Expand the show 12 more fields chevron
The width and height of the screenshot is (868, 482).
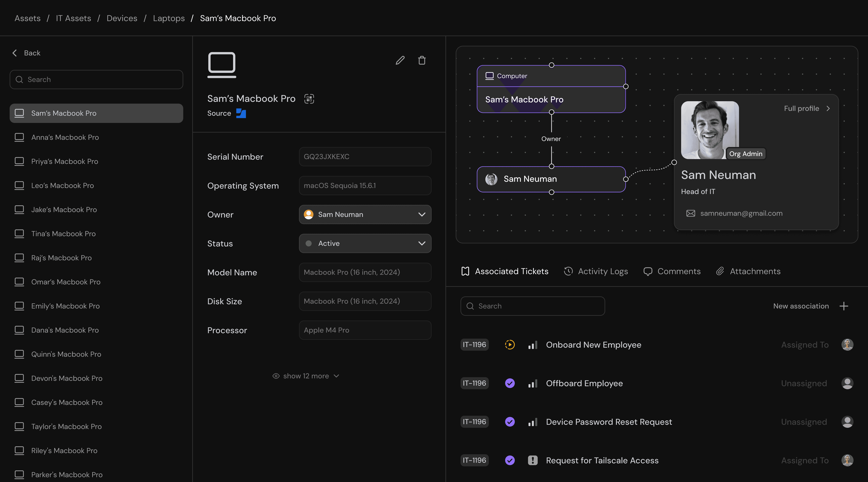pyautogui.click(x=336, y=376)
